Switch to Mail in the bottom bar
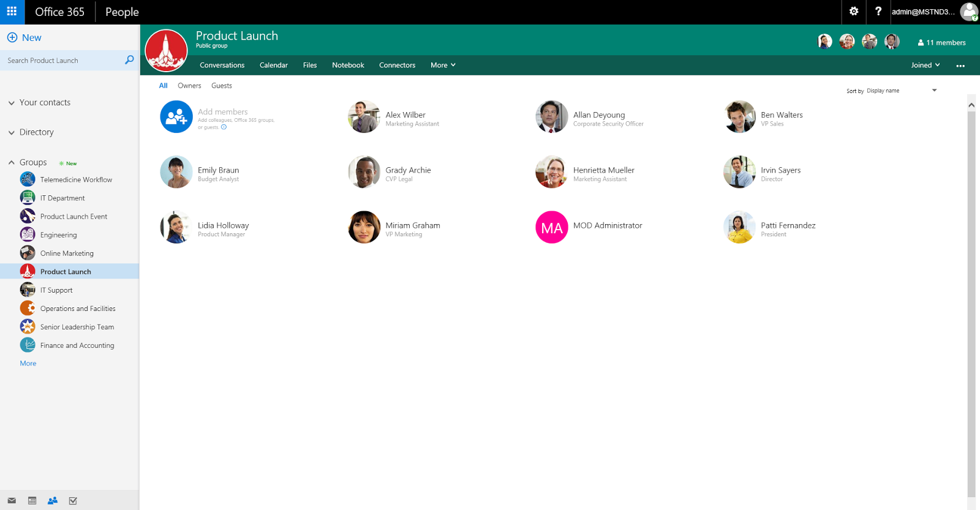Image resolution: width=980 pixels, height=510 pixels. click(x=12, y=501)
